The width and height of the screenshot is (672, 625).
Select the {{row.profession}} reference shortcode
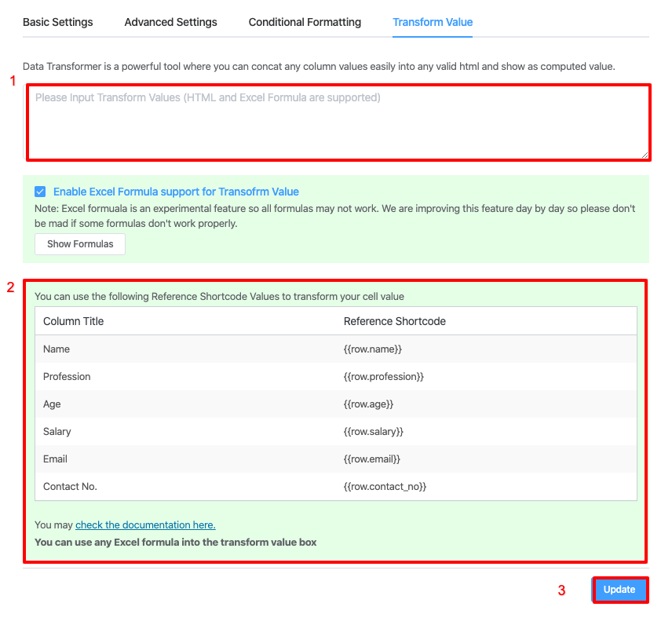pyautogui.click(x=383, y=376)
